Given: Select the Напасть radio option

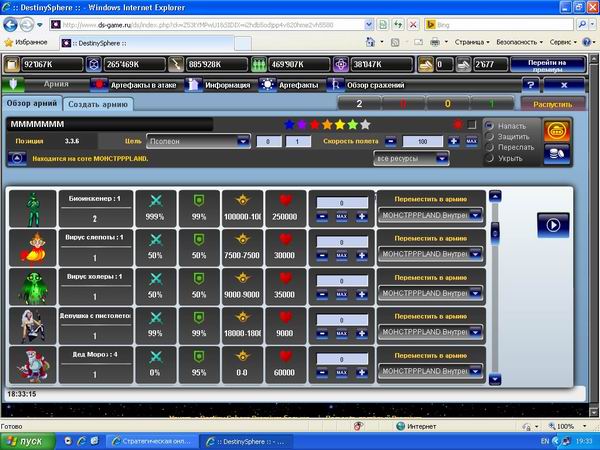Looking at the screenshot, I should 489,125.
